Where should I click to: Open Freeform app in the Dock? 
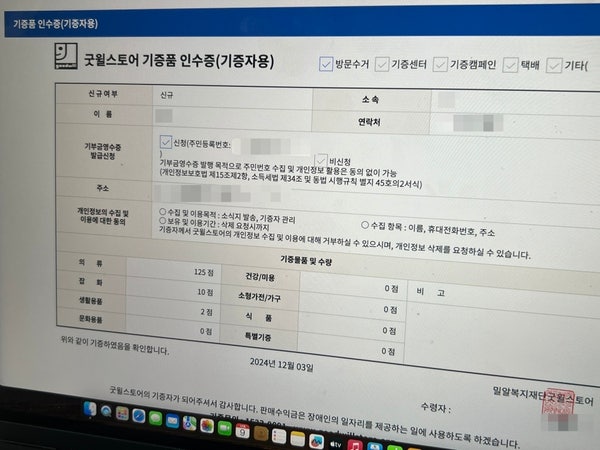[x=316, y=442]
